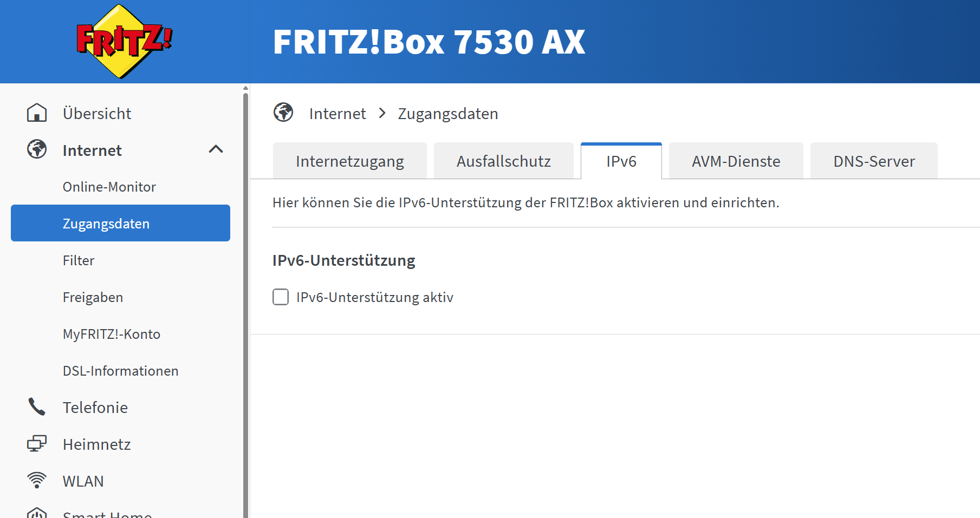980x518 pixels.
Task: Open the MyFRITZ!-Konto menu entry
Action: pyautogui.click(x=112, y=334)
